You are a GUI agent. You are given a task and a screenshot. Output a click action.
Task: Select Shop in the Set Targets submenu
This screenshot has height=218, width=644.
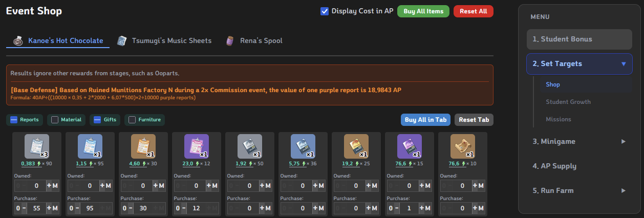586,84
